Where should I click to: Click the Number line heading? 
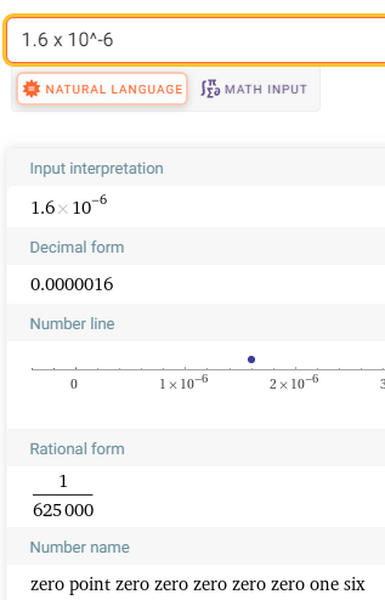72,324
